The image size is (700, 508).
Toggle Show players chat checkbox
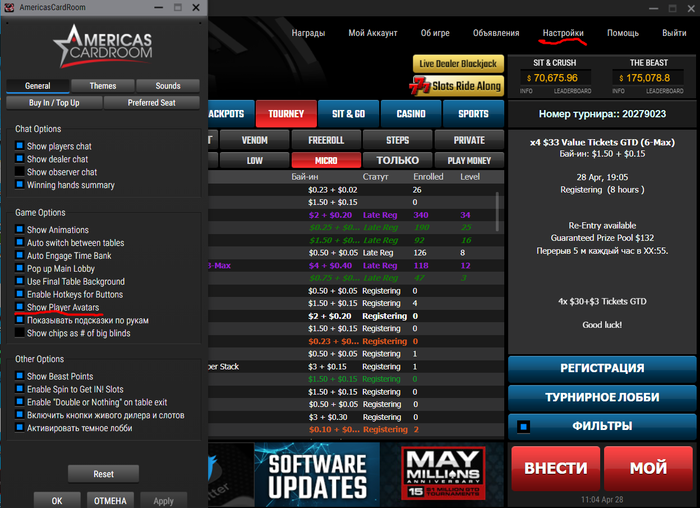coord(20,146)
